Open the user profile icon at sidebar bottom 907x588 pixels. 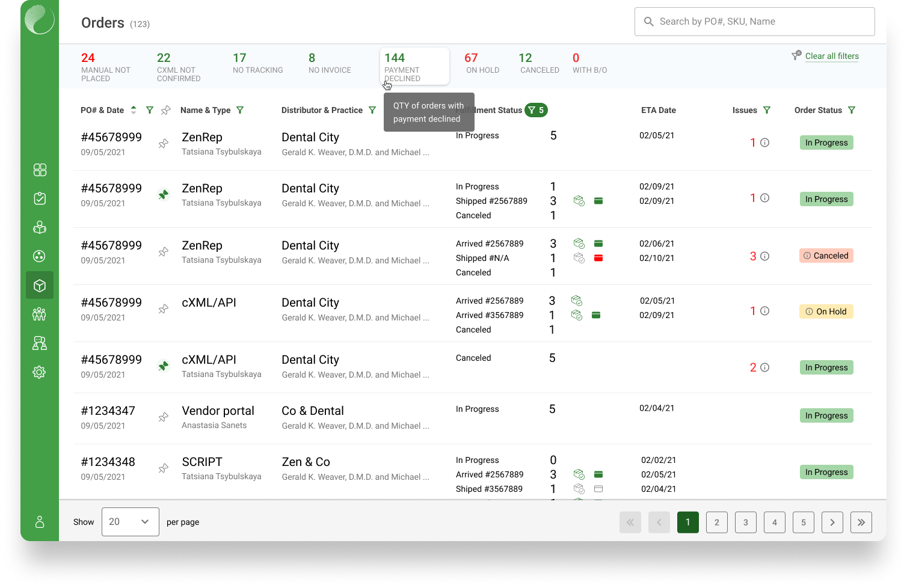point(40,522)
